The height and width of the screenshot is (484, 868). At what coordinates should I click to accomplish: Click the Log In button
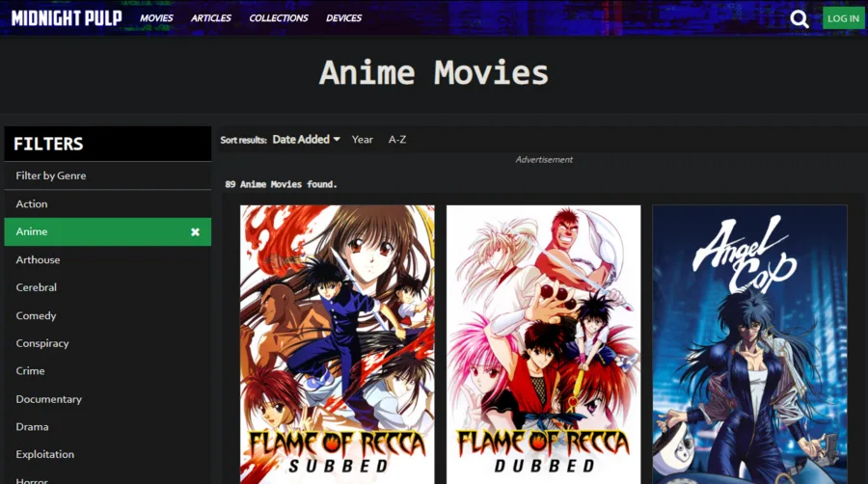point(843,18)
